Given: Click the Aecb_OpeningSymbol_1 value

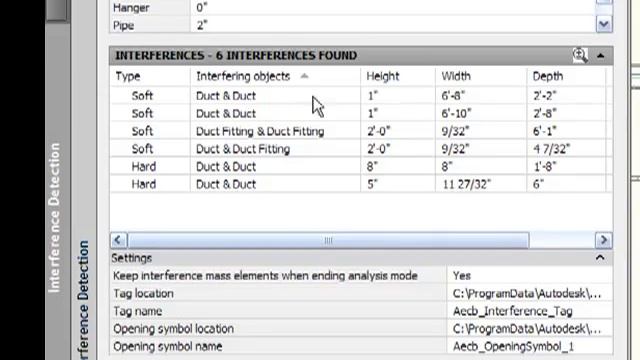Looking at the screenshot, I should [530, 346].
